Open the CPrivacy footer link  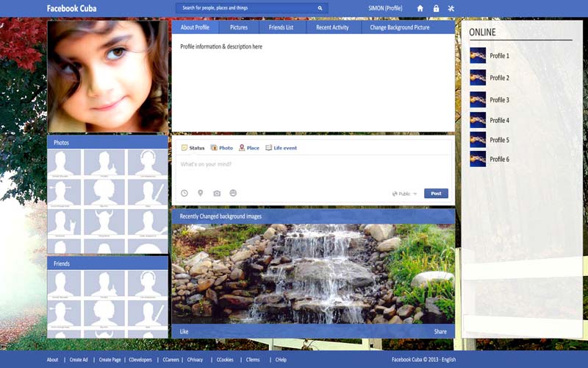point(195,360)
